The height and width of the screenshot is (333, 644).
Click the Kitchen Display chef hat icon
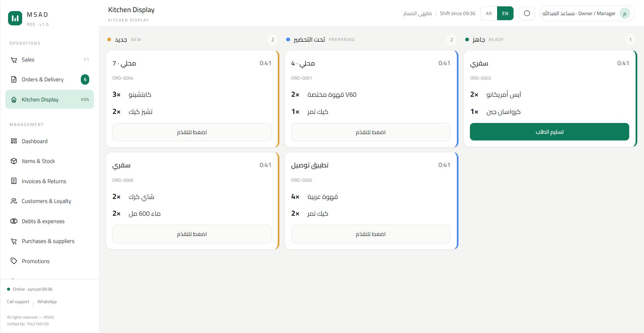[14, 100]
